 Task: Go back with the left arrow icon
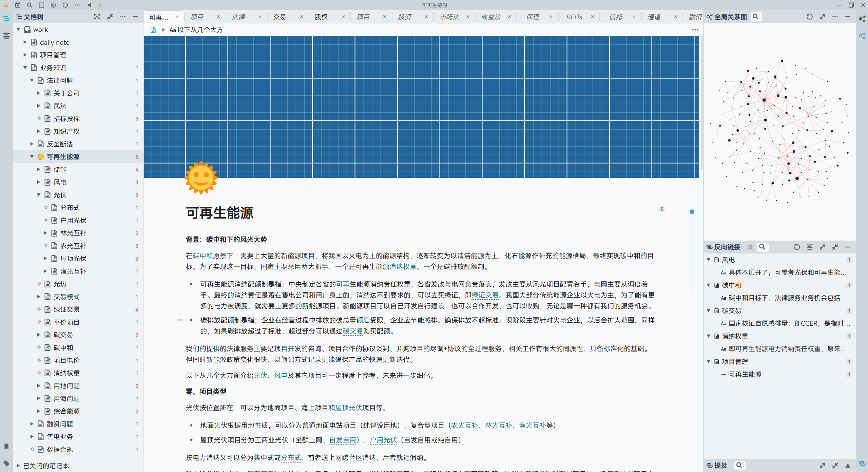(89, 5)
